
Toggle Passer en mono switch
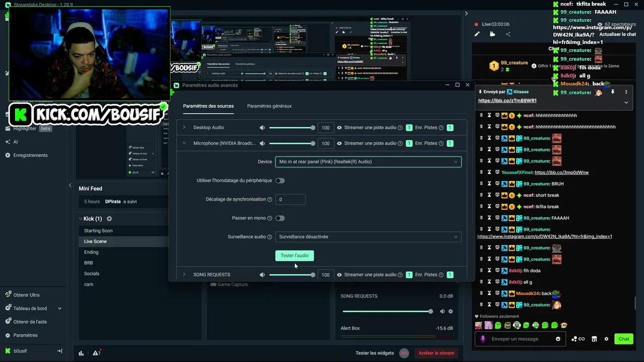pos(280,218)
